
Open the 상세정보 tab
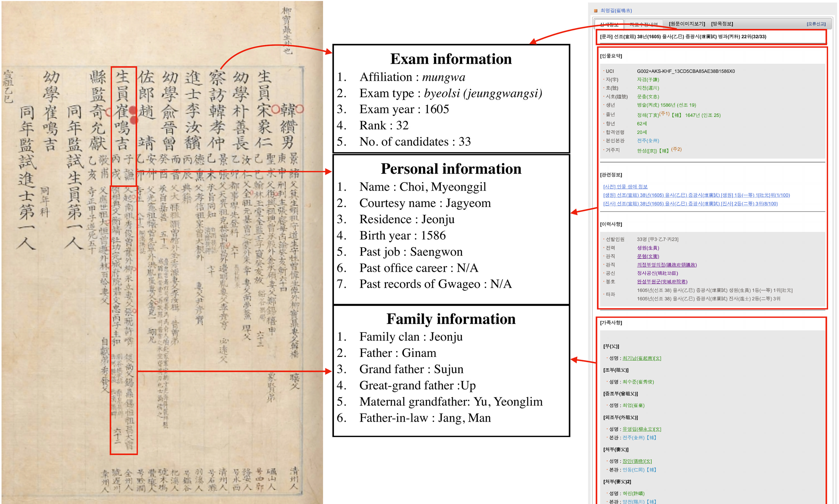[609, 24]
